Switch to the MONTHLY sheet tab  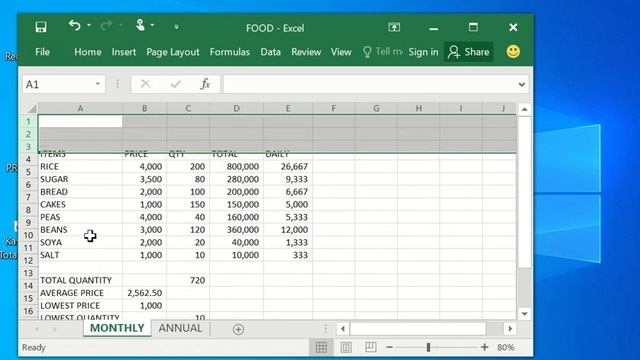click(117, 328)
